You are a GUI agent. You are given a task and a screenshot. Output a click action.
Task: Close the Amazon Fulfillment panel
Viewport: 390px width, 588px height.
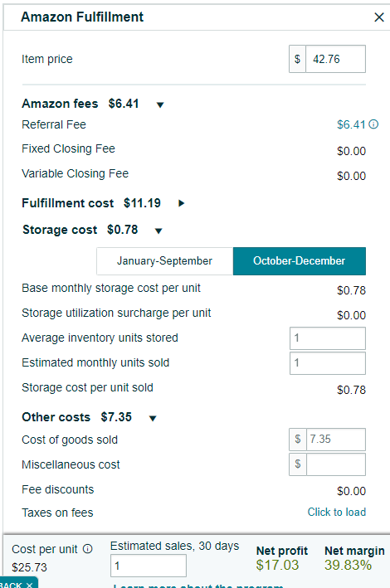tap(379, 17)
